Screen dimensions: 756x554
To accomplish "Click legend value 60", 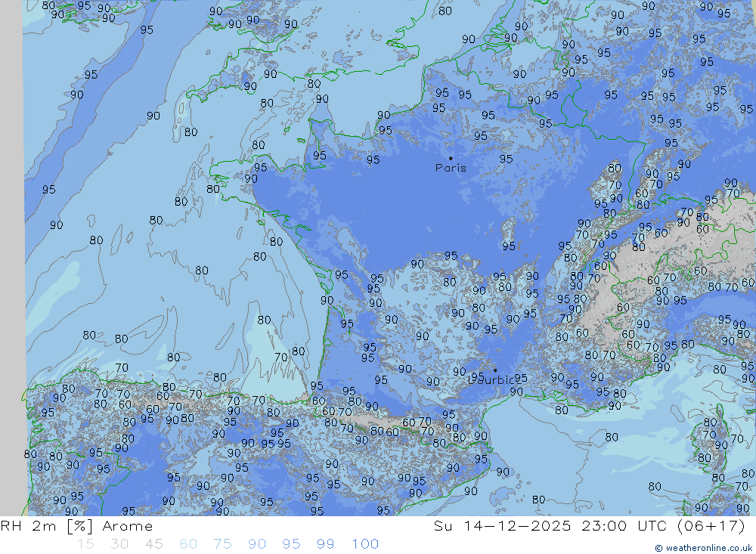I will pos(188,544).
